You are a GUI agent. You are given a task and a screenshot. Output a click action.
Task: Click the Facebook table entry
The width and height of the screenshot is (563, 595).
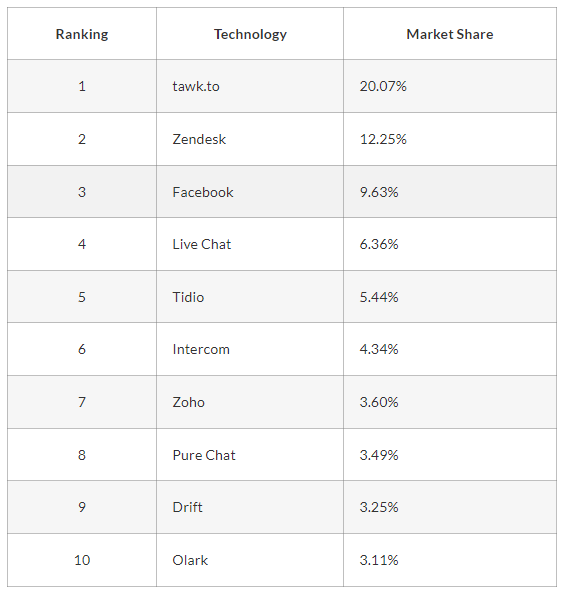(x=203, y=192)
